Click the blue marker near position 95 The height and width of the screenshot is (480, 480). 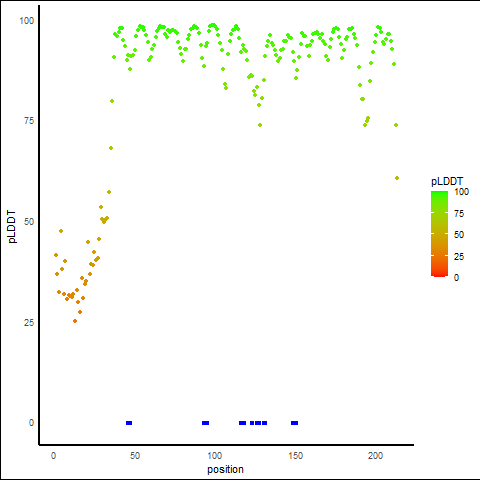click(206, 423)
